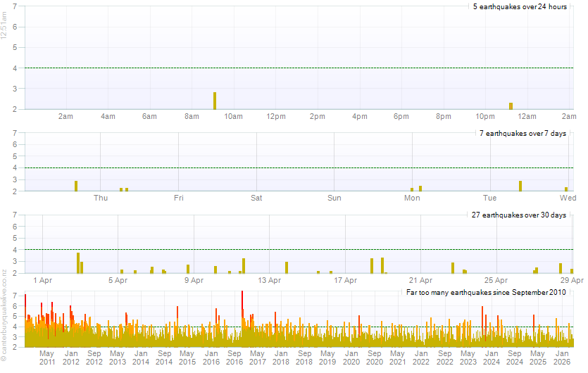The height and width of the screenshot is (373, 588).
Task: Click the '5 earthquakes over 24 hours' label
Action: (520, 6)
